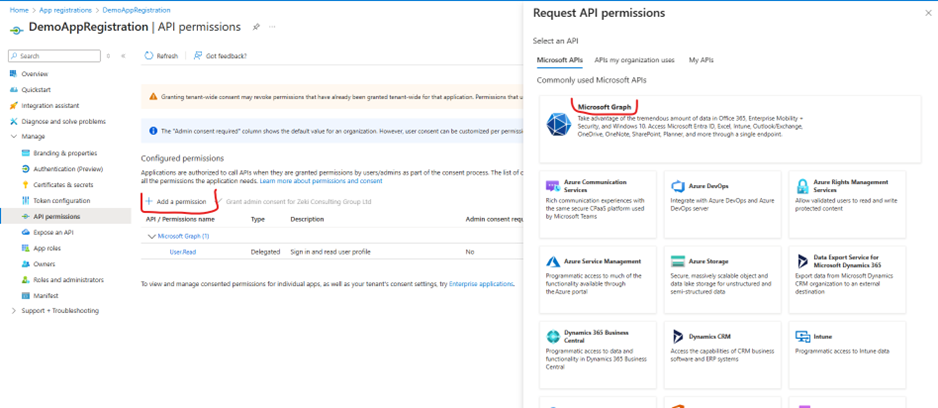This screenshot has width=938, height=408.
Task: Select the Intune API icon
Action: pyautogui.click(x=802, y=337)
